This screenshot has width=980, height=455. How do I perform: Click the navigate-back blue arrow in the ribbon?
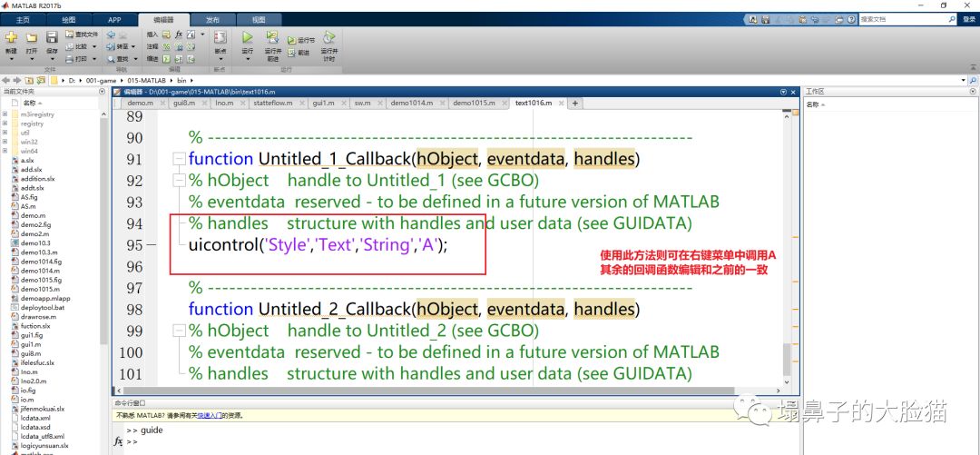point(112,35)
